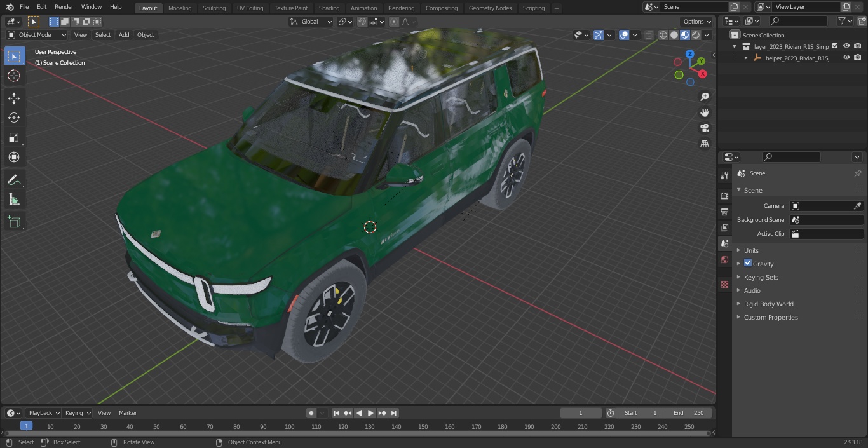
Task: Toggle X-ray view
Action: pos(649,35)
